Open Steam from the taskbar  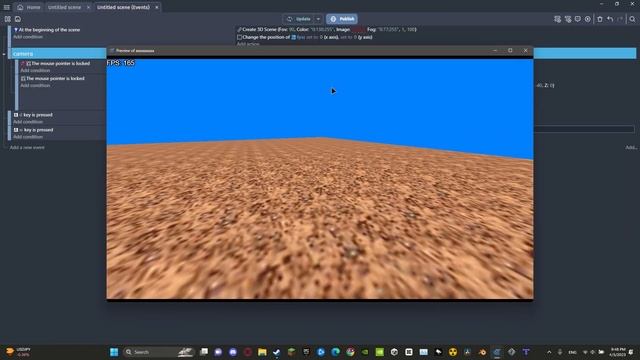click(277, 352)
